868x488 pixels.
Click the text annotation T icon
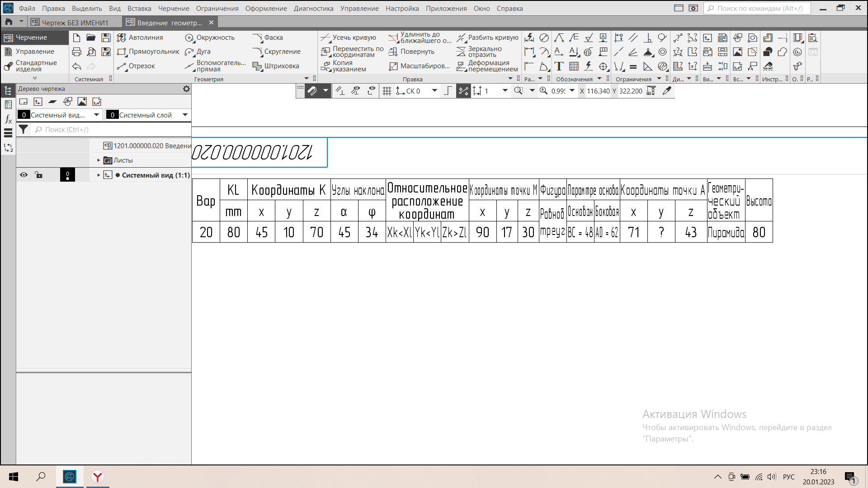point(559,66)
